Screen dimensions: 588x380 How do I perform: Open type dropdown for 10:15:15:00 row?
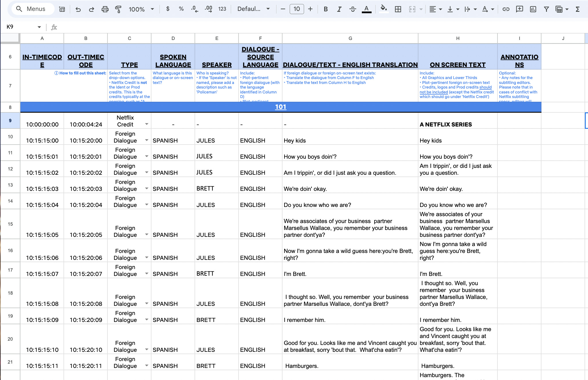(x=147, y=140)
